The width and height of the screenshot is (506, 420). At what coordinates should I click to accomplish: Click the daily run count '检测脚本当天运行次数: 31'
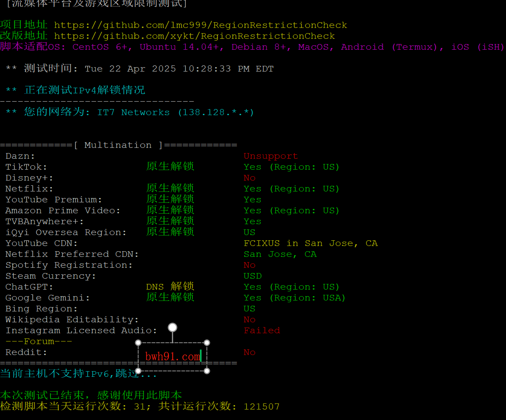pos(72,406)
